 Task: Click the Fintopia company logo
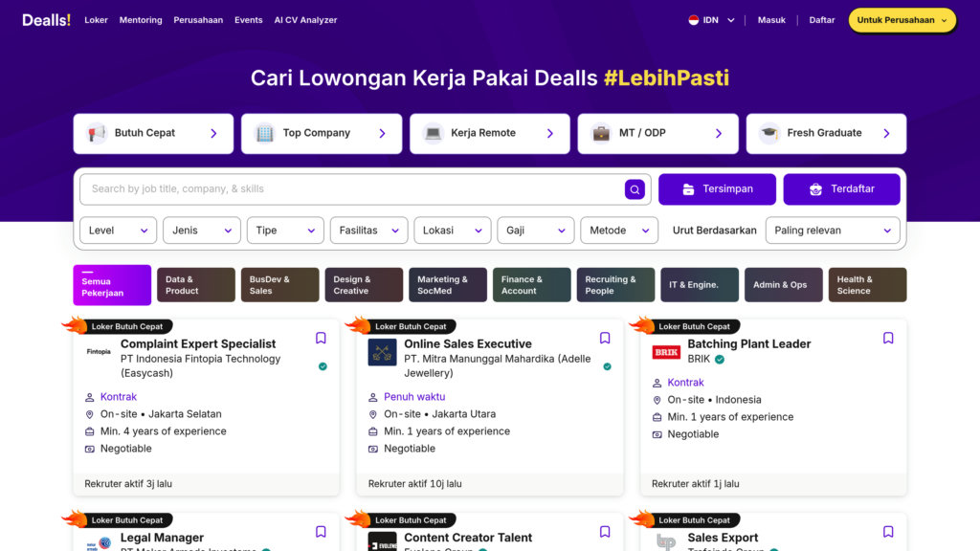(99, 352)
